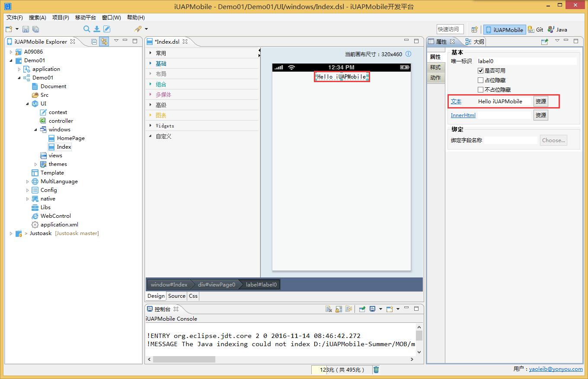
Task: Click div#viewPage0 breadcrumb
Action: [217, 285]
